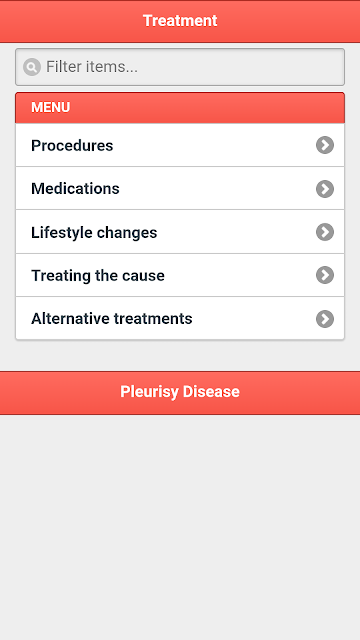Viewport: 360px width, 640px height.
Task: Click the magnifying glass search icon
Action: 32,67
